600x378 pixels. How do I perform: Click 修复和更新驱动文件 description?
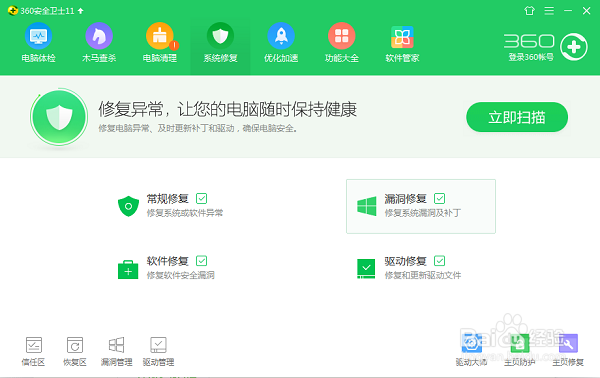[423, 275]
